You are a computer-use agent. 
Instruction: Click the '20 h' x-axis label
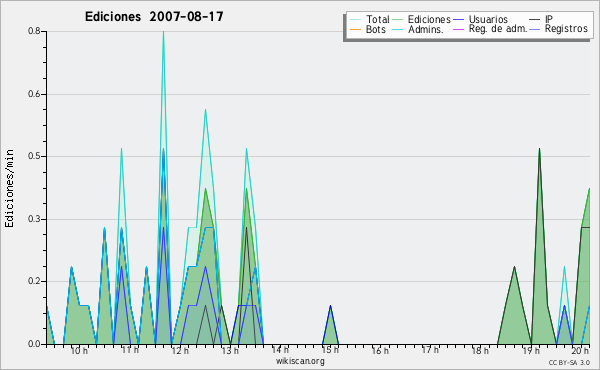[580, 350]
